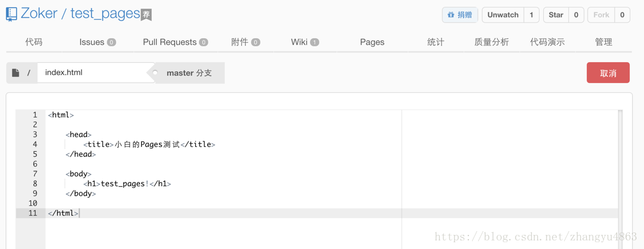Open the management tab (管理)
This screenshot has height=249, width=644.
pyautogui.click(x=603, y=42)
